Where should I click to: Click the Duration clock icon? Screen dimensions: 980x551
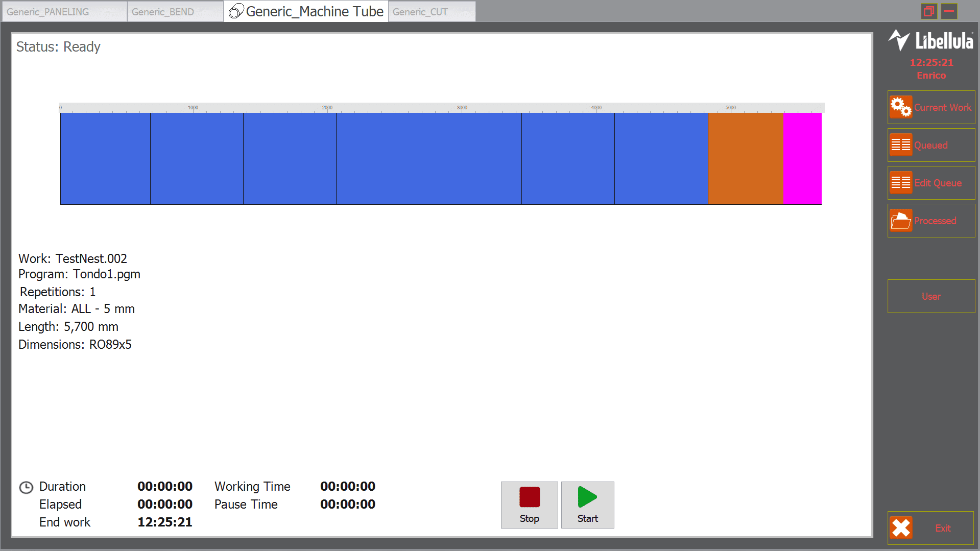coord(26,487)
